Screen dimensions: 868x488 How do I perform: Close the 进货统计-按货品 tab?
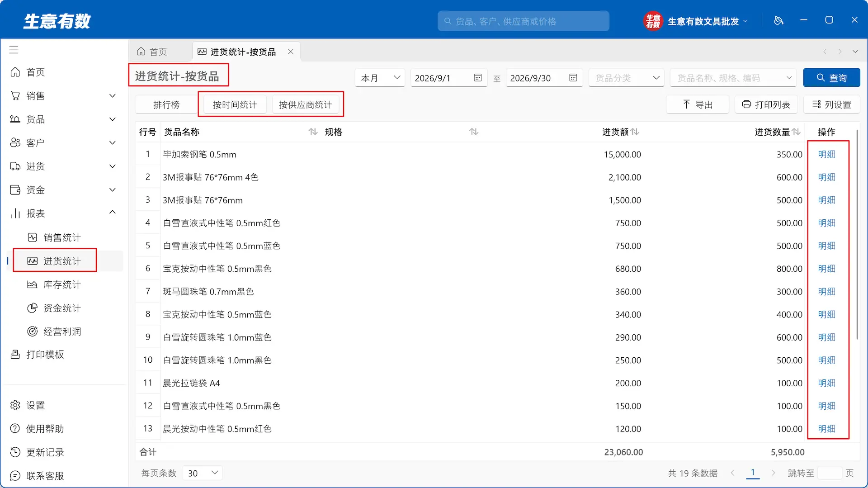291,52
